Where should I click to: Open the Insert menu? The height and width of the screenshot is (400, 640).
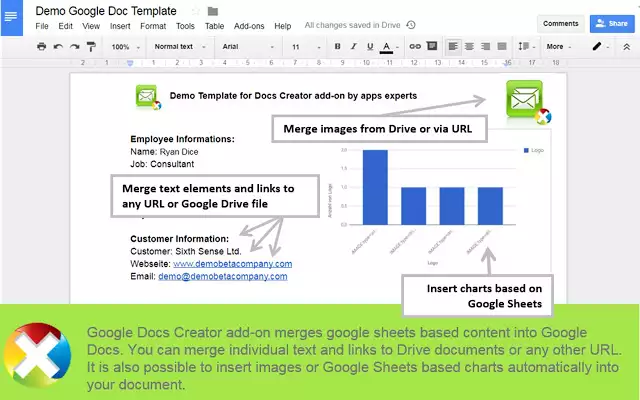coord(120,26)
